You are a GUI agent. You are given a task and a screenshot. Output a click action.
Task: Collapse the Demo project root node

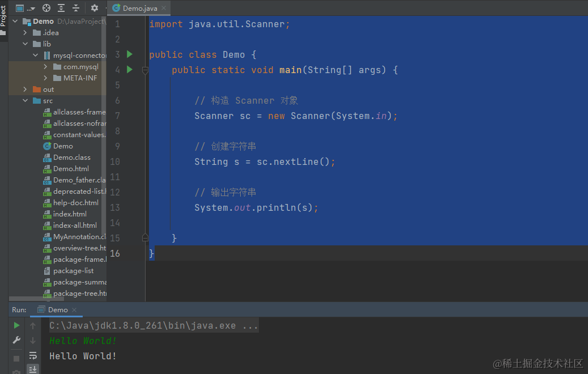pos(15,22)
